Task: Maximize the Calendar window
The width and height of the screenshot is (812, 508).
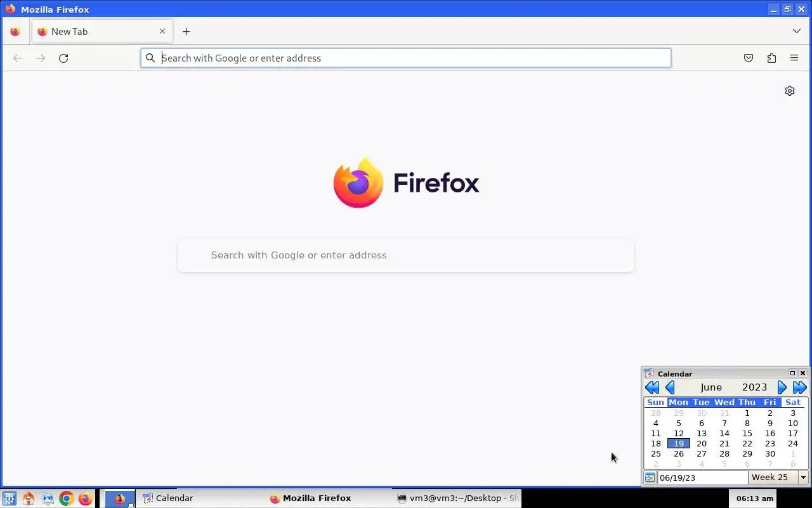Action: pyautogui.click(x=792, y=373)
